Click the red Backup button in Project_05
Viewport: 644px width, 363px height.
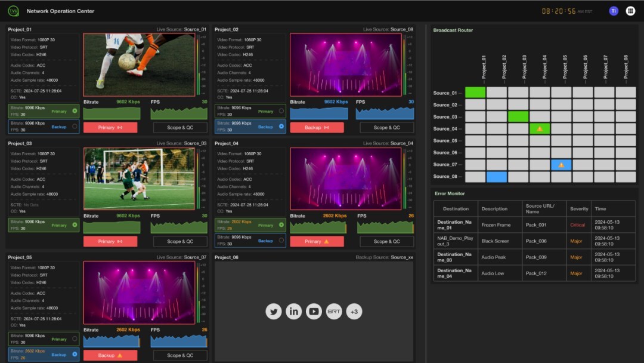pos(110,355)
